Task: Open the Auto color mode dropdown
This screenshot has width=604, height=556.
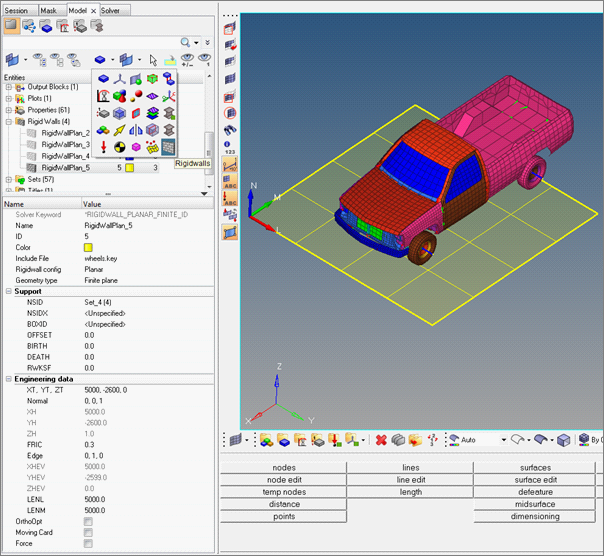Action: 503,440
